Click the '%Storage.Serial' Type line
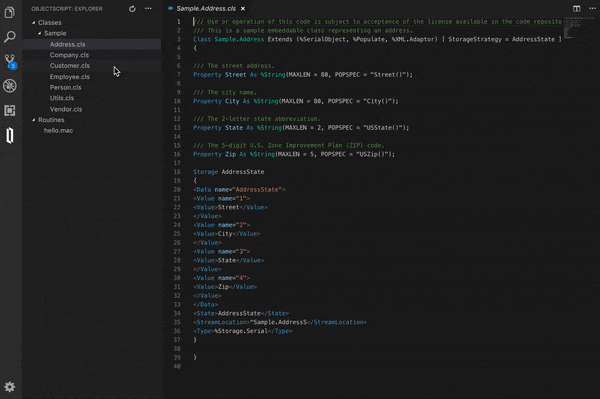Screen dimensions: 600x399 coord(243,331)
